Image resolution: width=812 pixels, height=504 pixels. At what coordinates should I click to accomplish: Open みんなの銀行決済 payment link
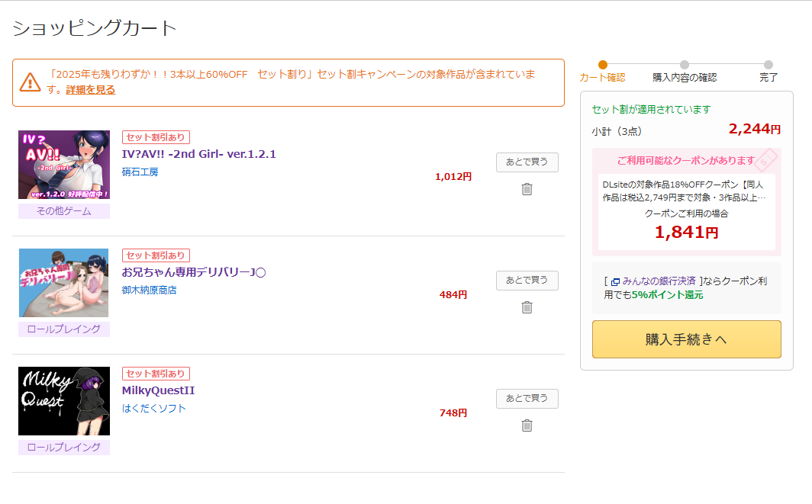click(x=658, y=281)
